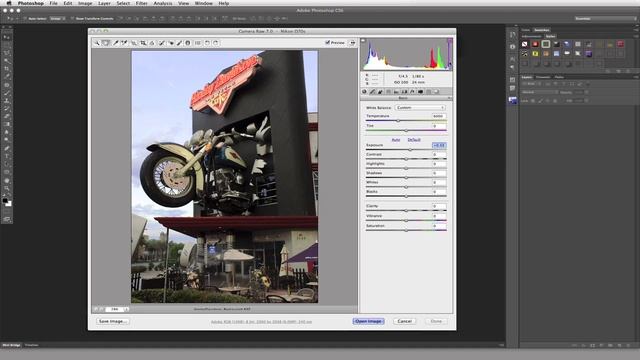The width and height of the screenshot is (640, 360).
Task: Open the Basic panel flyout menu
Action: [449, 98]
